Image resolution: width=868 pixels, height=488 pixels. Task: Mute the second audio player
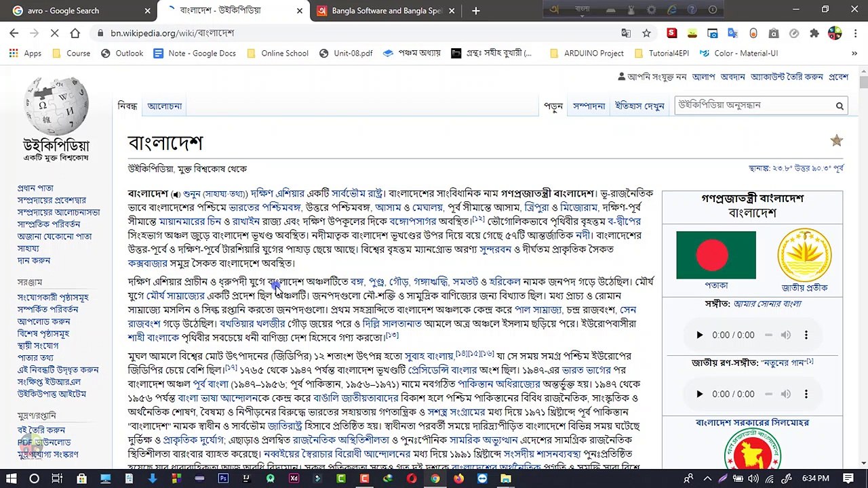785,394
